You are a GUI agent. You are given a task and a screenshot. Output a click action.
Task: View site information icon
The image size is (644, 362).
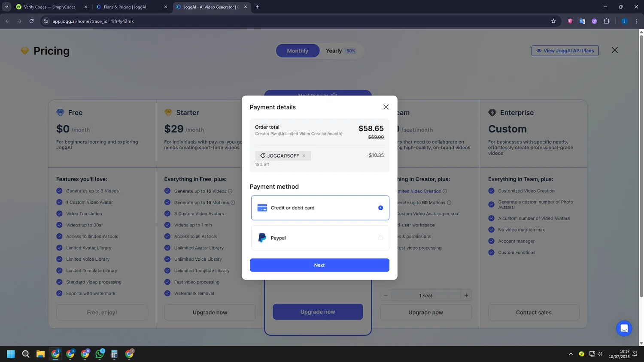(46, 21)
